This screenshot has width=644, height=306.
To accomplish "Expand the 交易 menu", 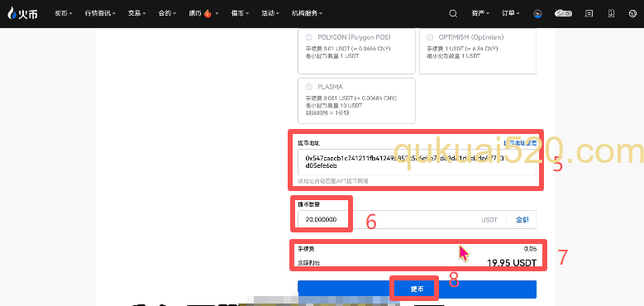I will tap(136, 13).
